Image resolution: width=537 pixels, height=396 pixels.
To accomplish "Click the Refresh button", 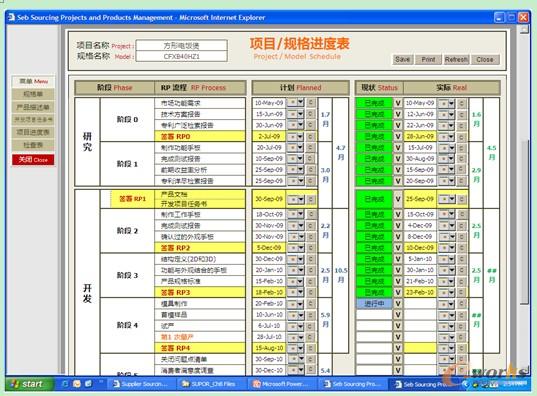I will 456,60.
